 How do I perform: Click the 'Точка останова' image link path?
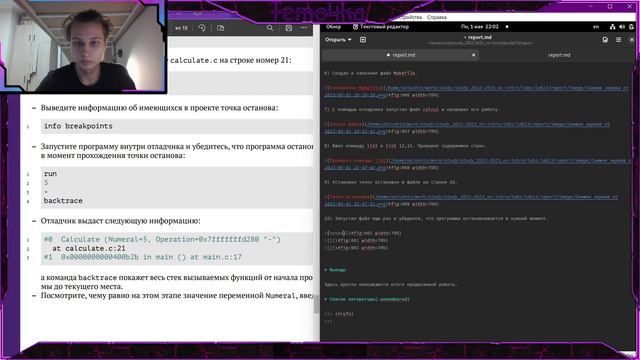tap(471, 200)
